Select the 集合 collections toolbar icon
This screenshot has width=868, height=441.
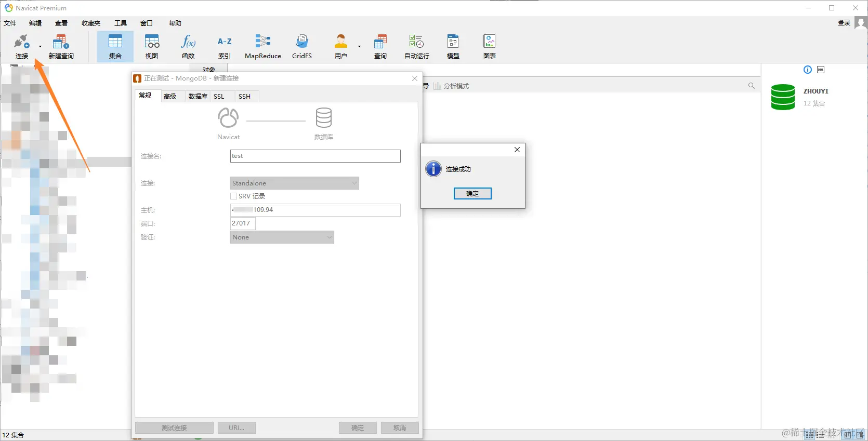(115, 47)
